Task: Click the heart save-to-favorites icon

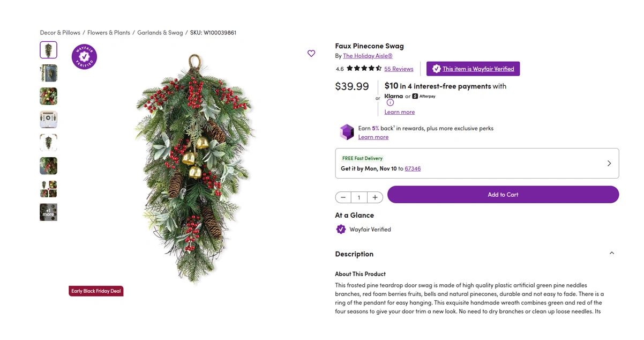Action: point(311,54)
